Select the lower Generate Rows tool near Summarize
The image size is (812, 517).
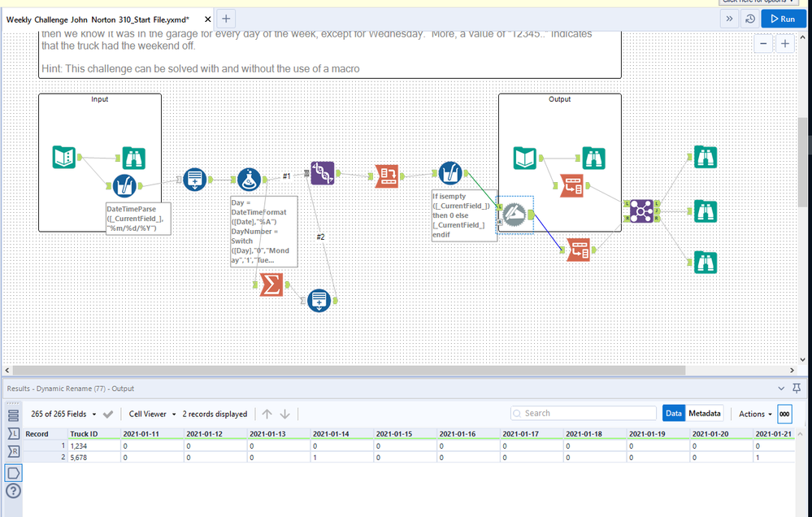point(319,301)
